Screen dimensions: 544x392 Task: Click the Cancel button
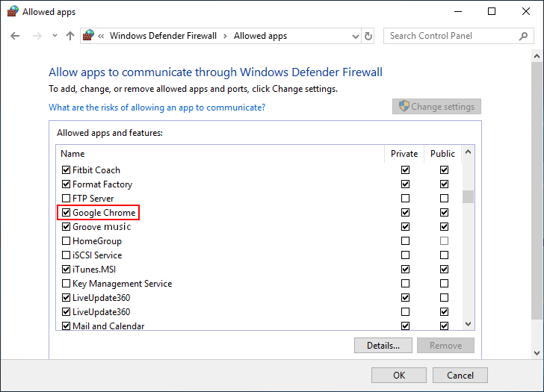click(460, 376)
